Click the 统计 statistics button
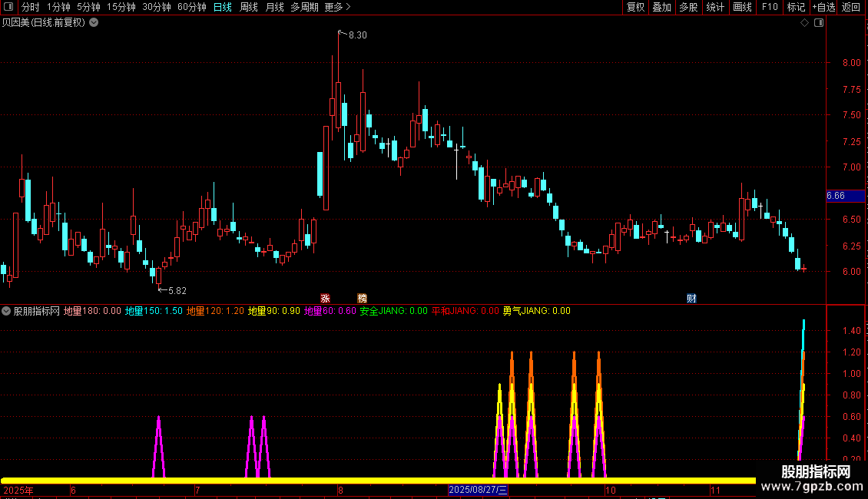868x499 pixels. click(715, 7)
